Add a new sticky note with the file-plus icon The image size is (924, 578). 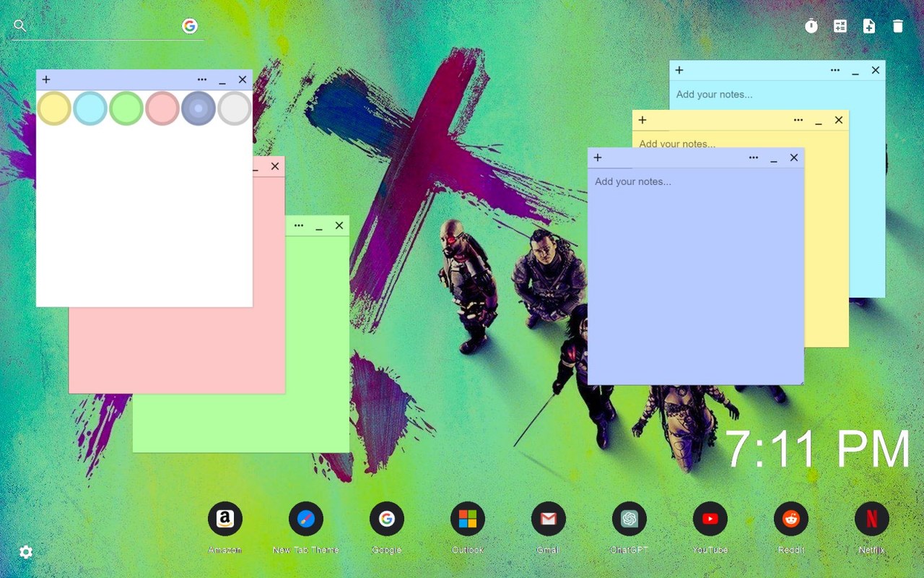pos(869,26)
